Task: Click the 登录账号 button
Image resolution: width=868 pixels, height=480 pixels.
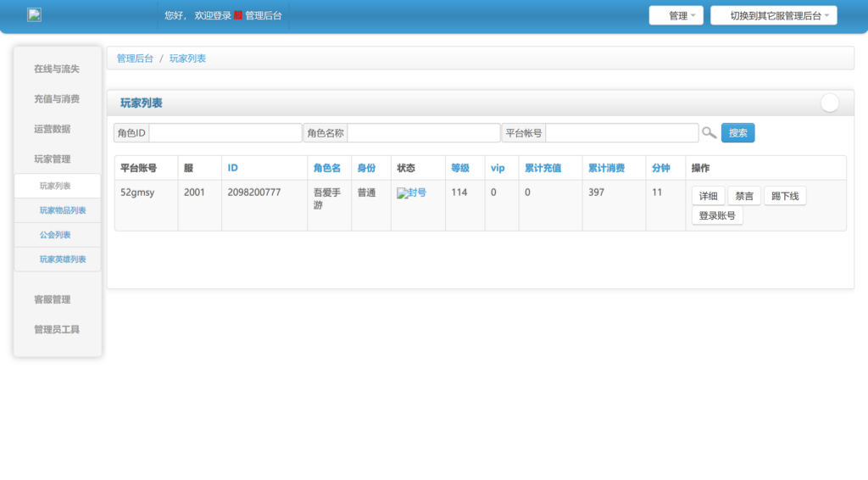Action: (x=717, y=215)
